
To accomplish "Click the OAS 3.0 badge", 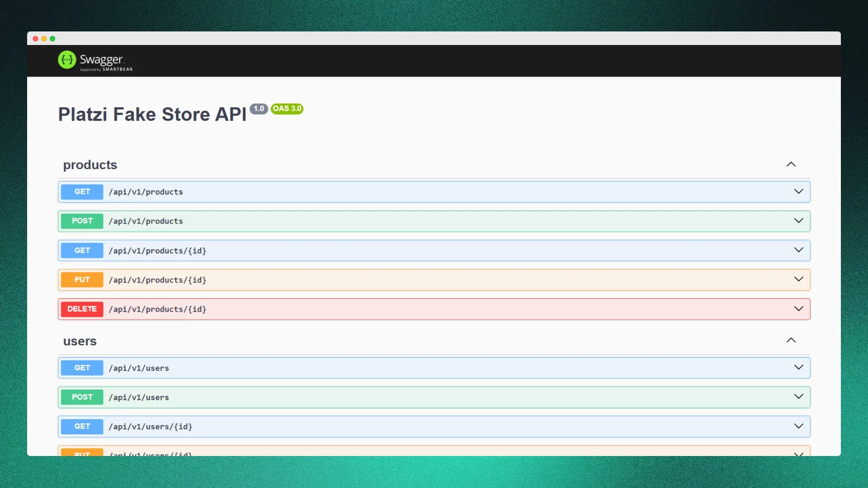I will [x=287, y=108].
